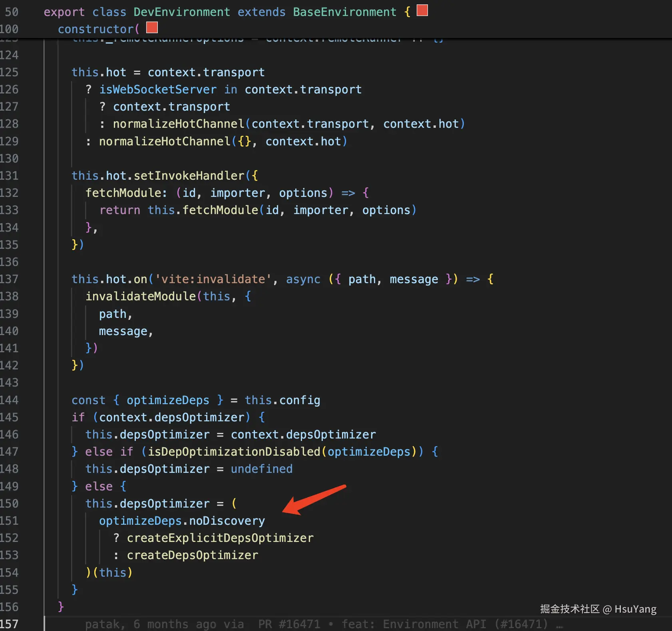The width and height of the screenshot is (672, 631).
Task: Click 'context.hot' at end of line 128
Action: point(421,124)
